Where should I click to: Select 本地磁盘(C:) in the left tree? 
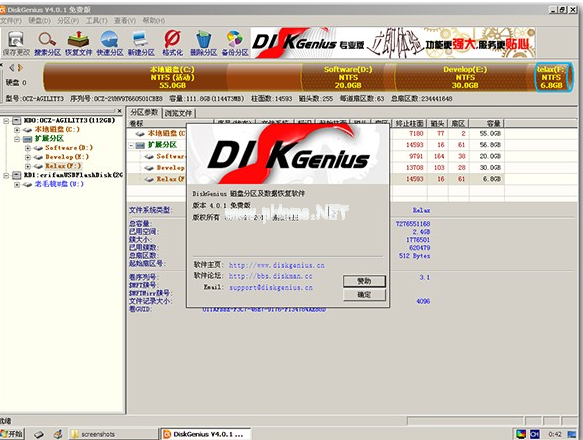57,129
